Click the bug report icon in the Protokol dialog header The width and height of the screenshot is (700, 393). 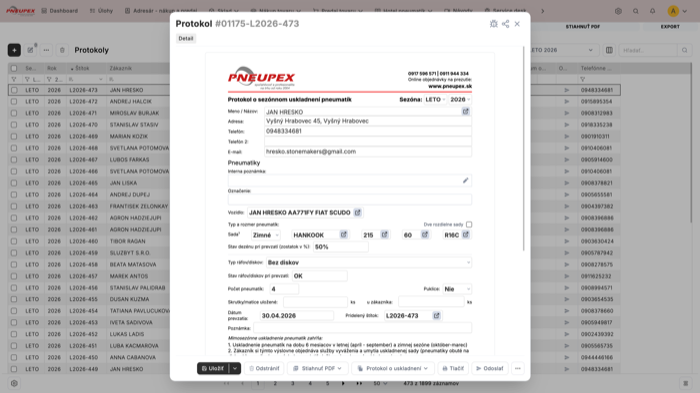click(x=493, y=24)
